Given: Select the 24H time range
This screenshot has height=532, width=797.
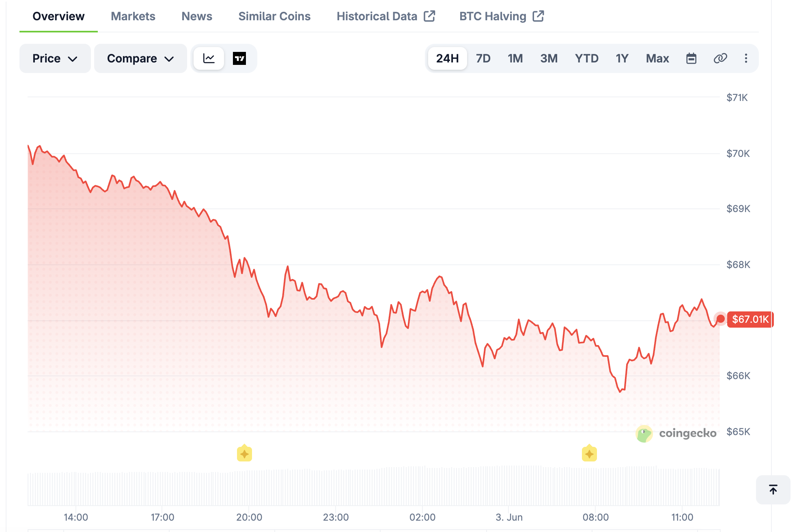Looking at the screenshot, I should pos(447,58).
